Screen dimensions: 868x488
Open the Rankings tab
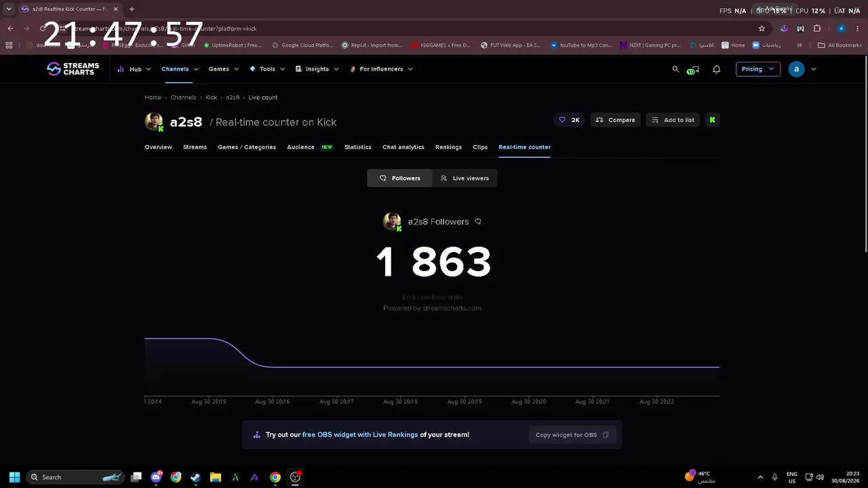[448, 147]
